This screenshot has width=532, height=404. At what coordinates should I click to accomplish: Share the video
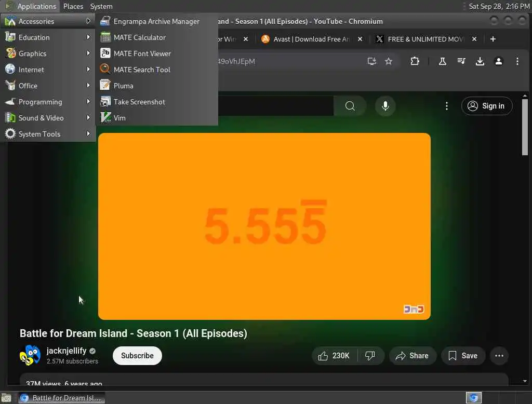412,356
